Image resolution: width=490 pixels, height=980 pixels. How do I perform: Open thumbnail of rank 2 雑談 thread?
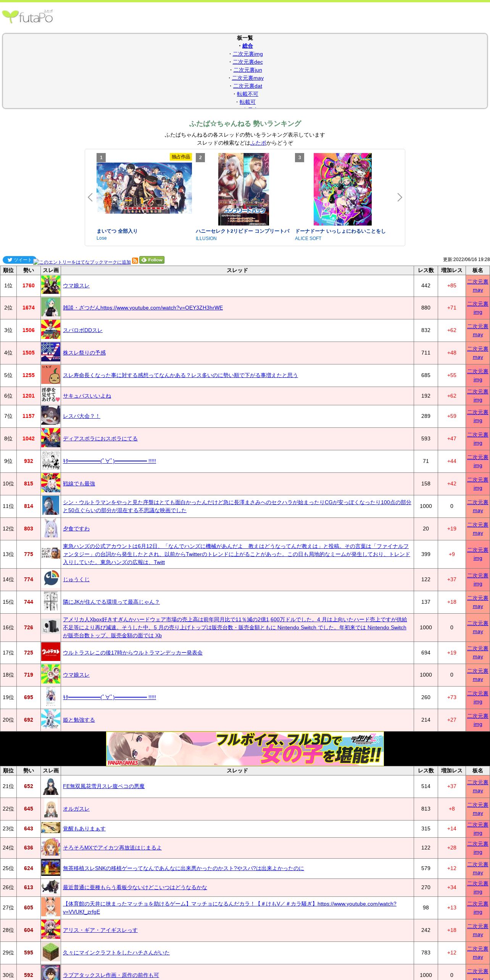51,308
